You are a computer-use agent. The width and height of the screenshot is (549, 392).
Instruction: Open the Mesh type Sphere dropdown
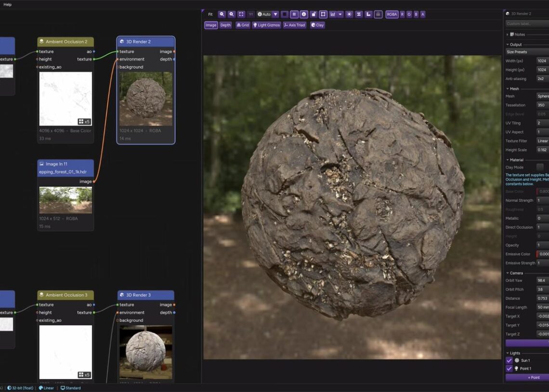click(x=543, y=96)
